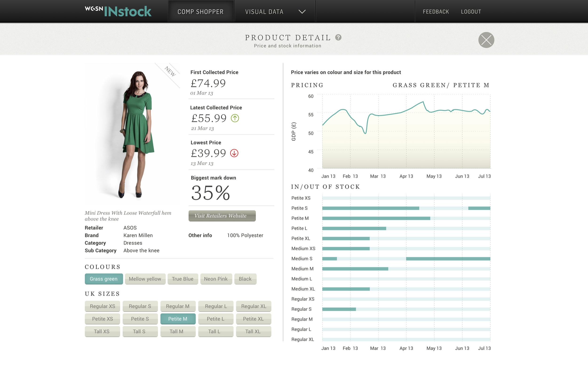The image size is (588, 377).
Task: Pick size Tall S
Action: pyautogui.click(x=140, y=332)
